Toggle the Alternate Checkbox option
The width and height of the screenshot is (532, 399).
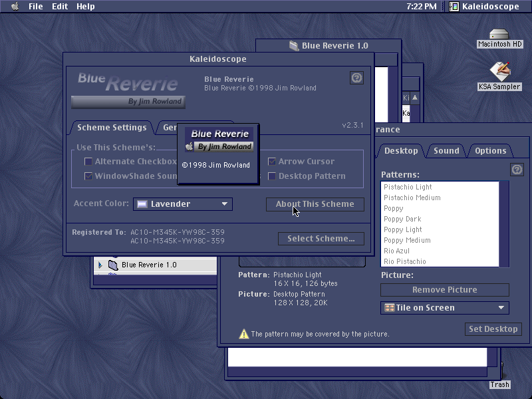88,162
